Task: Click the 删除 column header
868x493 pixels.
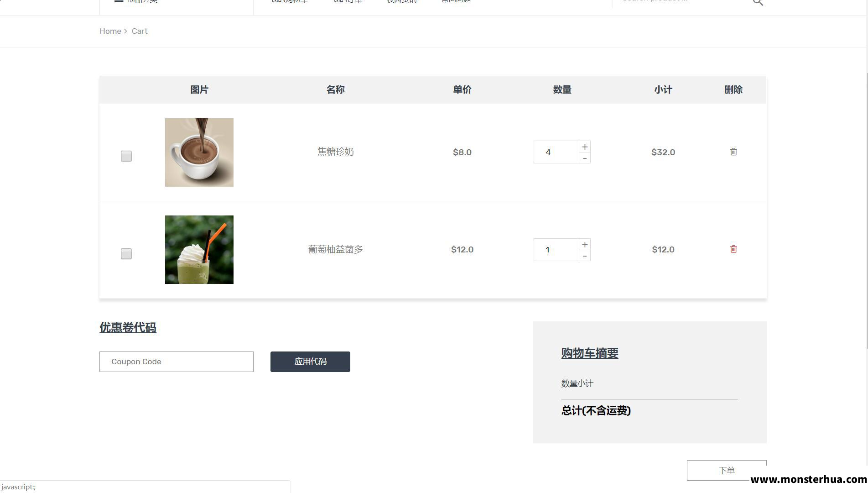Action: pos(733,89)
